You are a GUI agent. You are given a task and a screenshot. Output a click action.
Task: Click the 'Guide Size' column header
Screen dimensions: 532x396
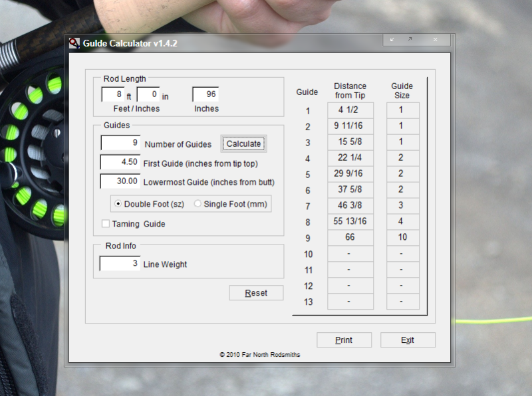pos(402,91)
